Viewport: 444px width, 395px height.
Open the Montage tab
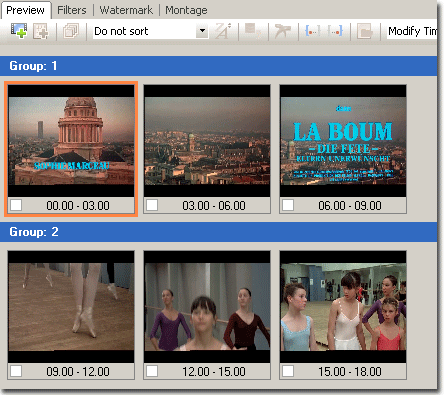click(186, 10)
